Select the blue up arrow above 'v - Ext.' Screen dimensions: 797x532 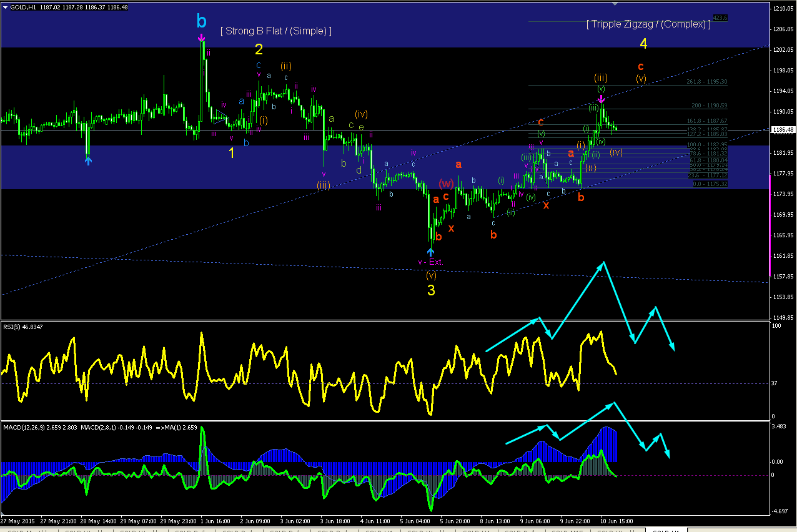(430, 252)
